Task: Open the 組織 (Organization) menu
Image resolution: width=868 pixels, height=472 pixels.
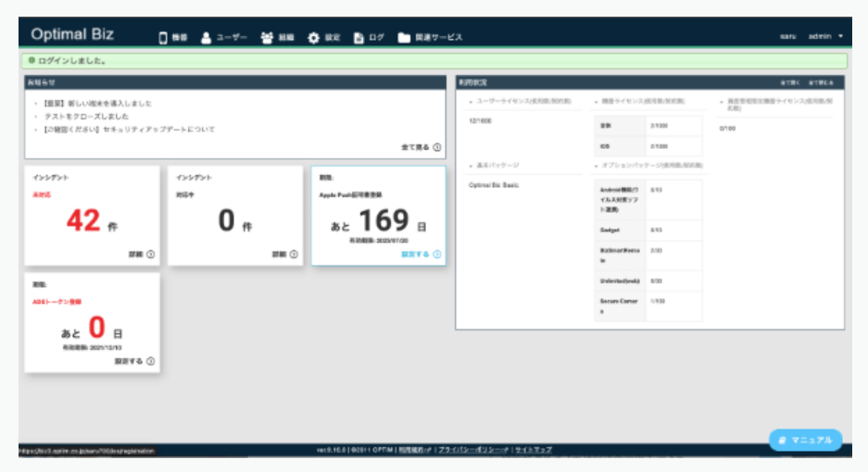Action: tap(278, 37)
